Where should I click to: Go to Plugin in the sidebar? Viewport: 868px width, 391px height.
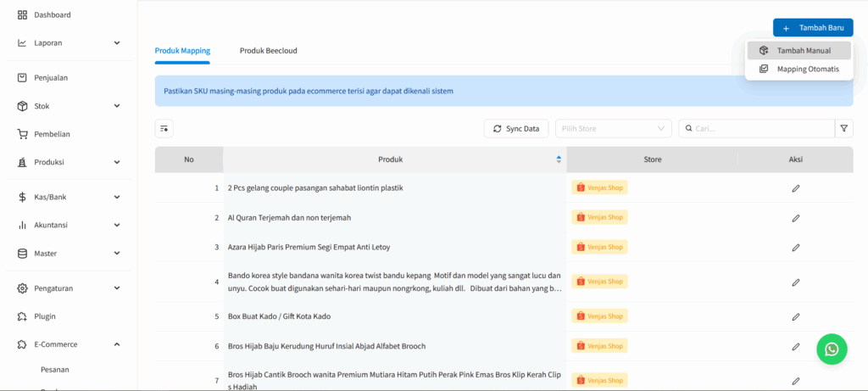pos(45,317)
